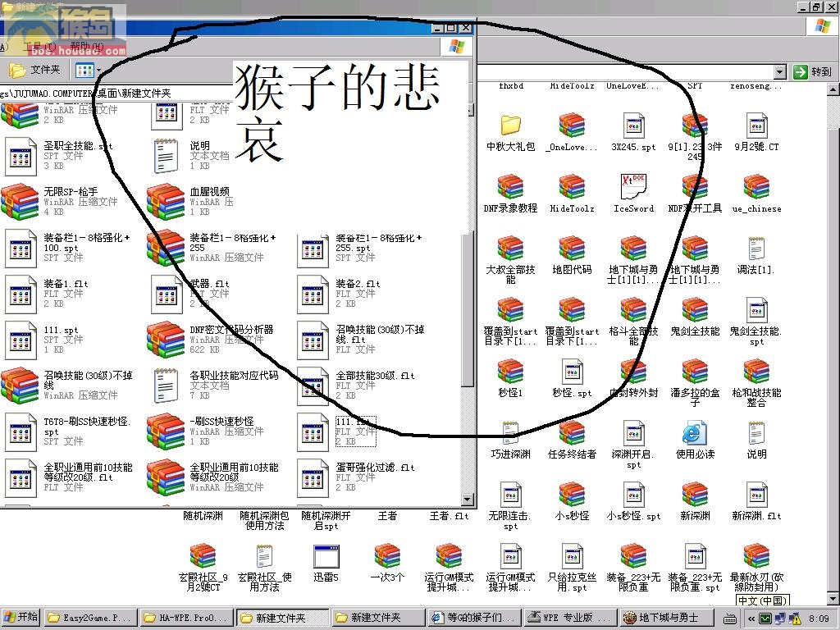The width and height of the screenshot is (840, 630).
Task: Click back window scrollbar down arrow
Action: (x=833, y=598)
